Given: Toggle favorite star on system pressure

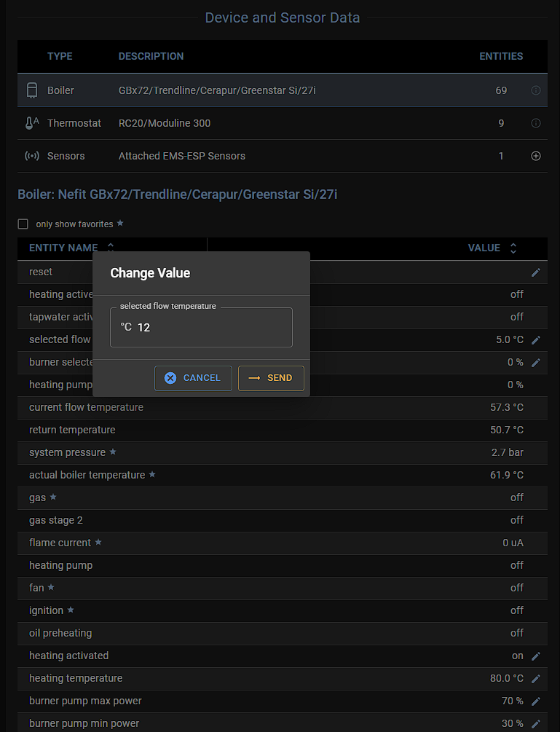Looking at the screenshot, I should (113, 452).
